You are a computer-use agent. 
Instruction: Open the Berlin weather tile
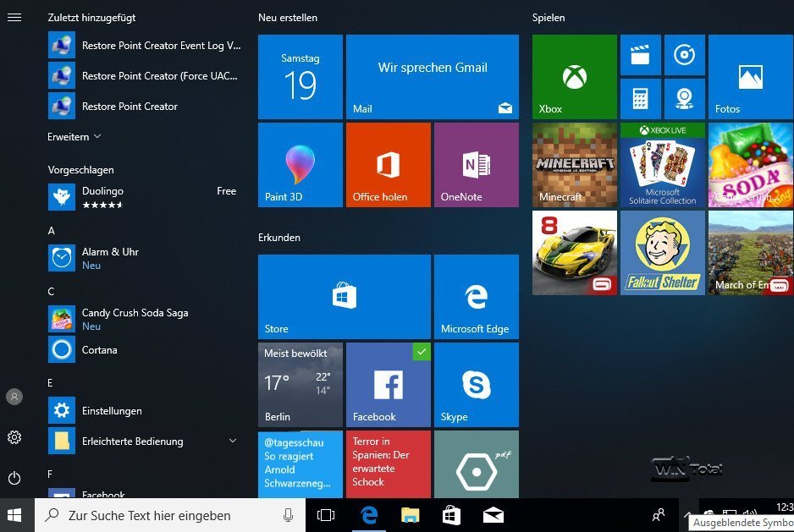301,385
